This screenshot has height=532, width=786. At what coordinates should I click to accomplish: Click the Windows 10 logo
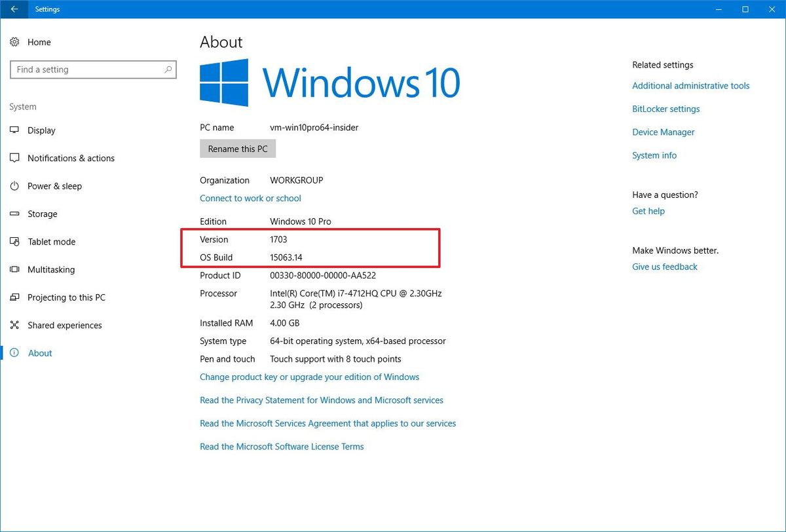[330, 83]
